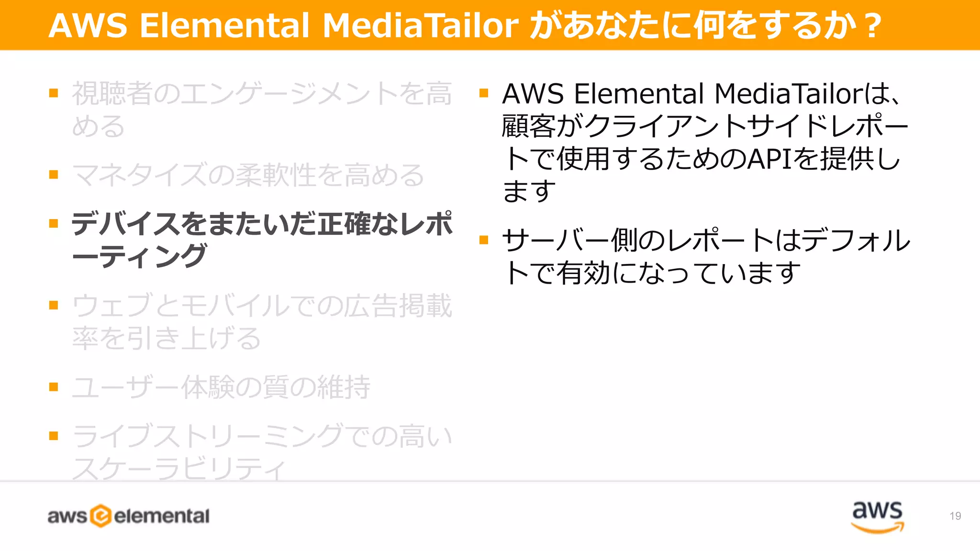Image resolution: width=980 pixels, height=551 pixels.
Task: Select the greyed ライブストリーミング scalability item
Action: coord(262,452)
